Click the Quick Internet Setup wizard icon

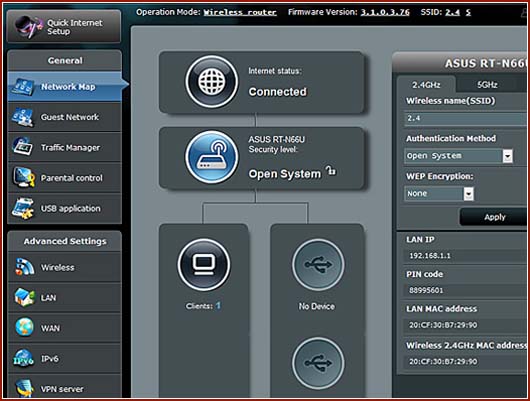28,27
